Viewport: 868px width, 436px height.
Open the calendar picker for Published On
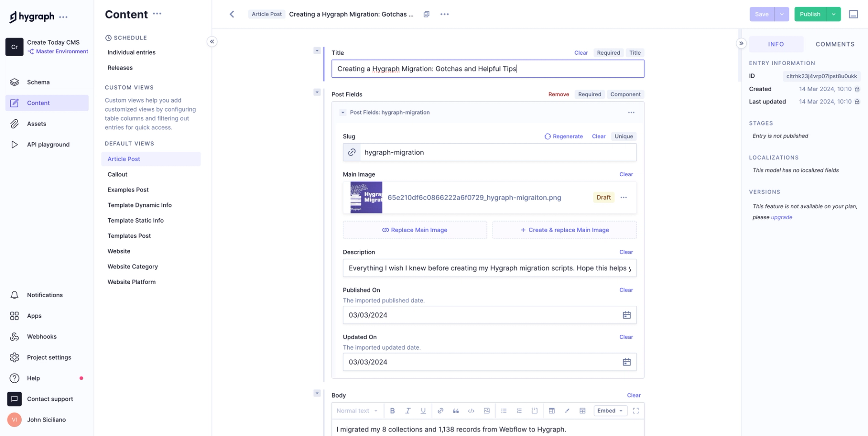[627, 315]
